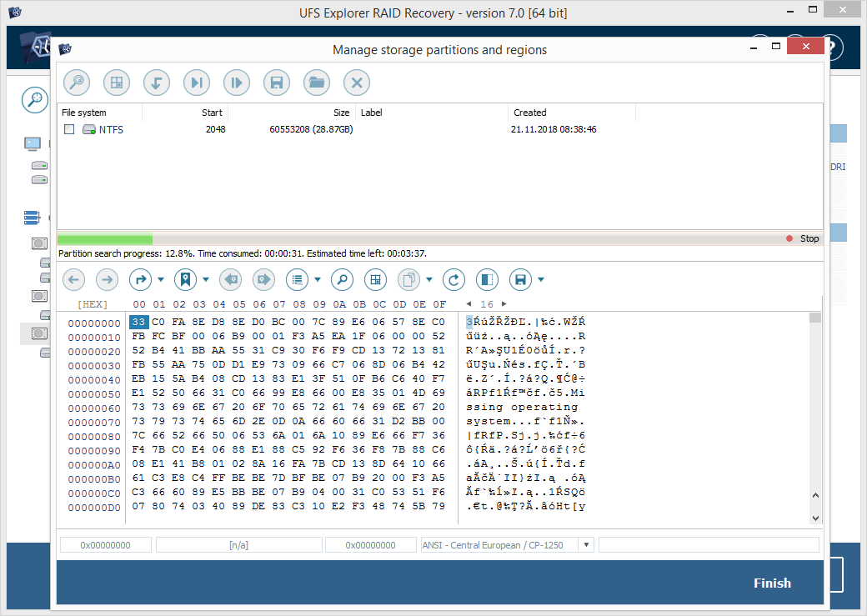Go forward in hex viewer with right arrow
Viewport: 867px width, 616px height.
point(108,280)
